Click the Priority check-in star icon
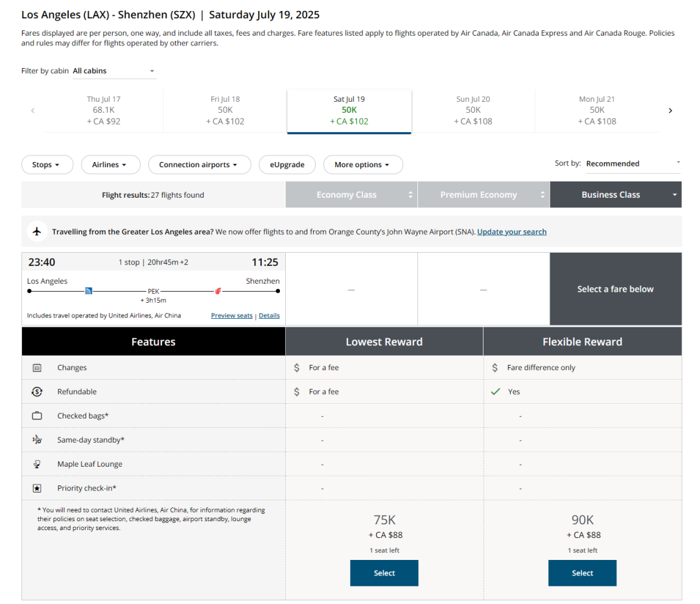This screenshot has width=700, height=604. (x=37, y=488)
